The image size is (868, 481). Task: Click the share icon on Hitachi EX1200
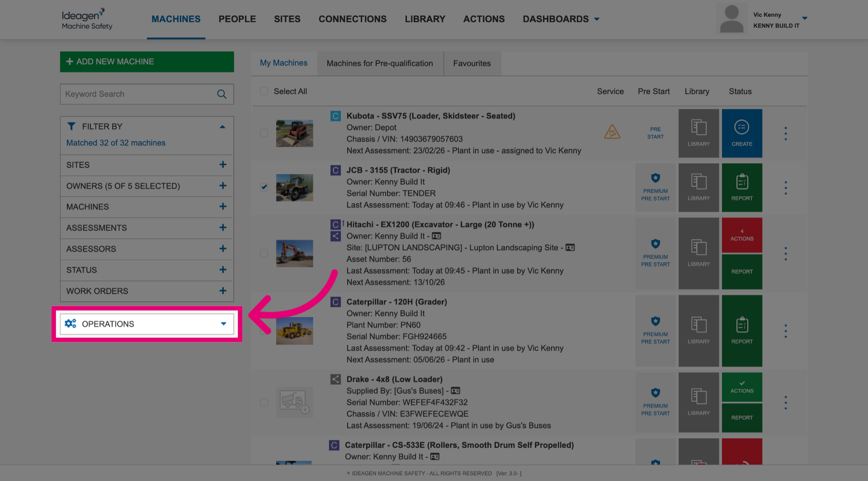point(335,236)
